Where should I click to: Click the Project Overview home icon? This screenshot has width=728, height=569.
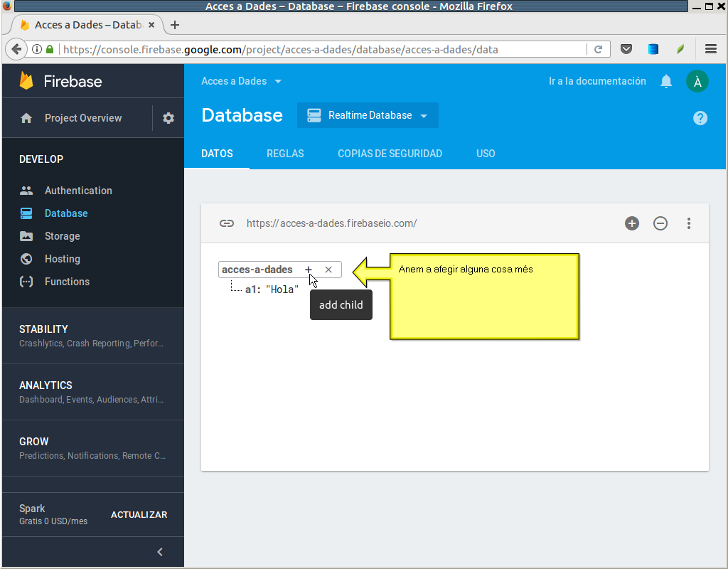point(26,118)
